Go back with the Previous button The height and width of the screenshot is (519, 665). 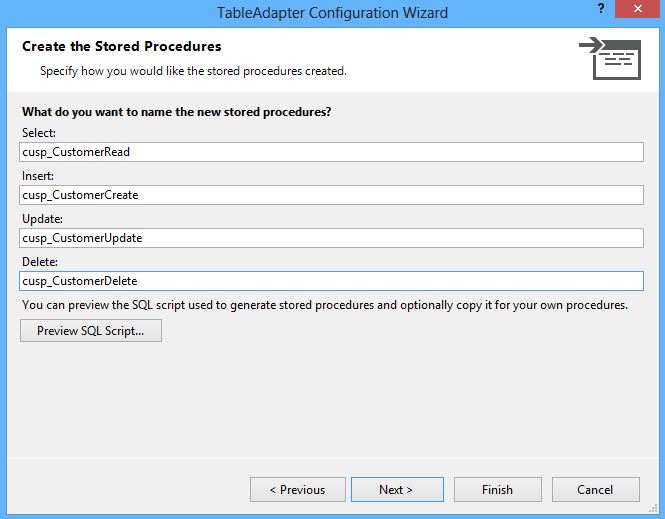coord(297,490)
